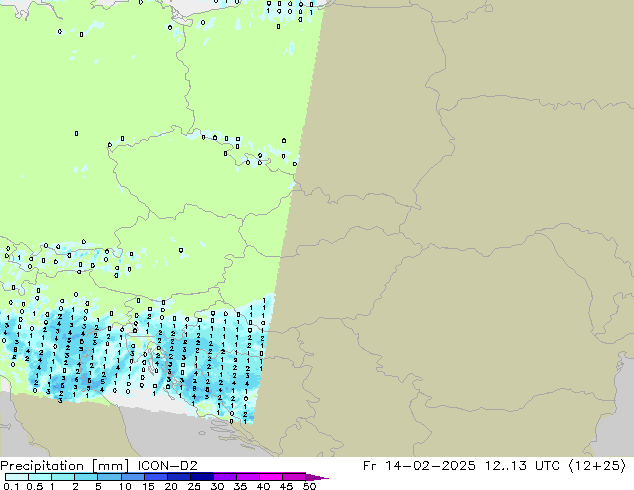The height and width of the screenshot is (490, 634).
Task: Click the '12..13 UTC' time text
Action: pos(522,466)
